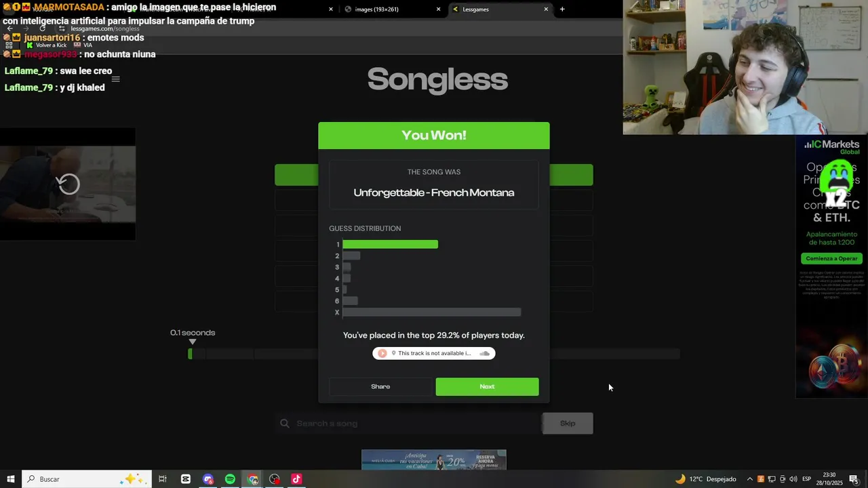This screenshot has width=868, height=488.
Task: Click the Share button
Action: click(x=380, y=386)
